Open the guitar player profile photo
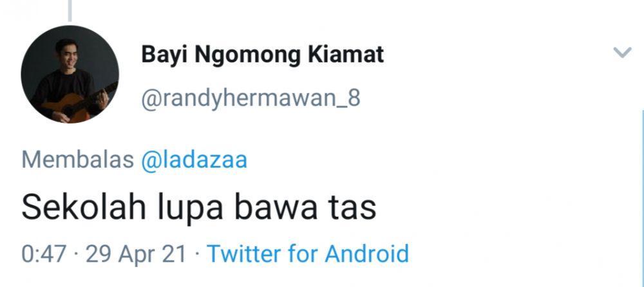Viewport: 644px width, 287px height. (70, 74)
